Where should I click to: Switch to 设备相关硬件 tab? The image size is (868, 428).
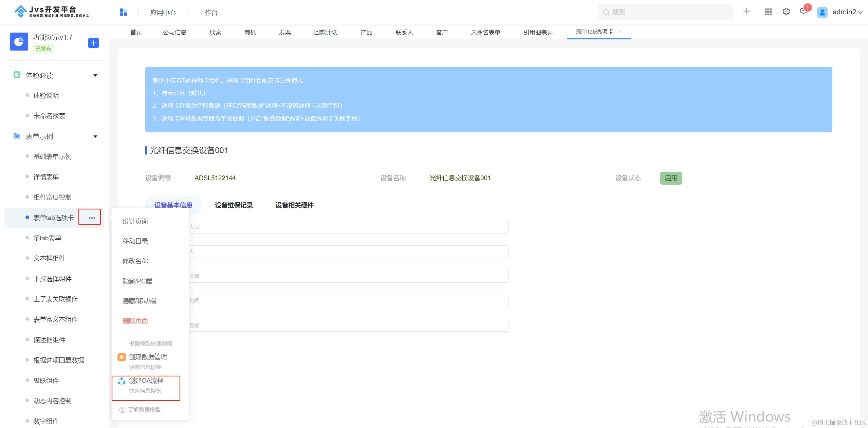(x=294, y=205)
